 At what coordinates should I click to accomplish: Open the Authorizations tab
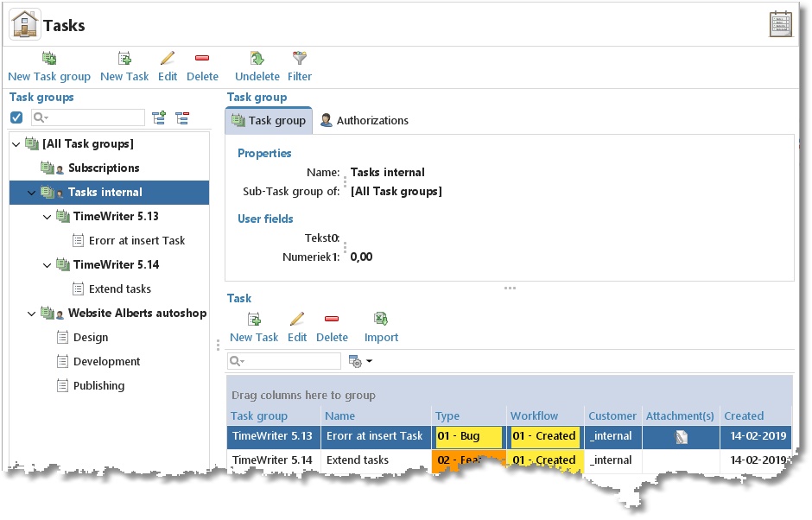point(365,121)
